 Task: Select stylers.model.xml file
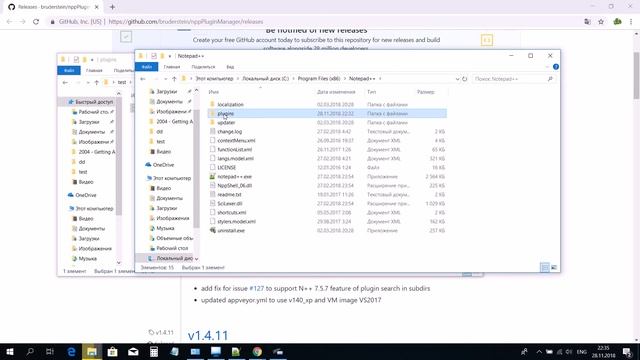click(236, 221)
